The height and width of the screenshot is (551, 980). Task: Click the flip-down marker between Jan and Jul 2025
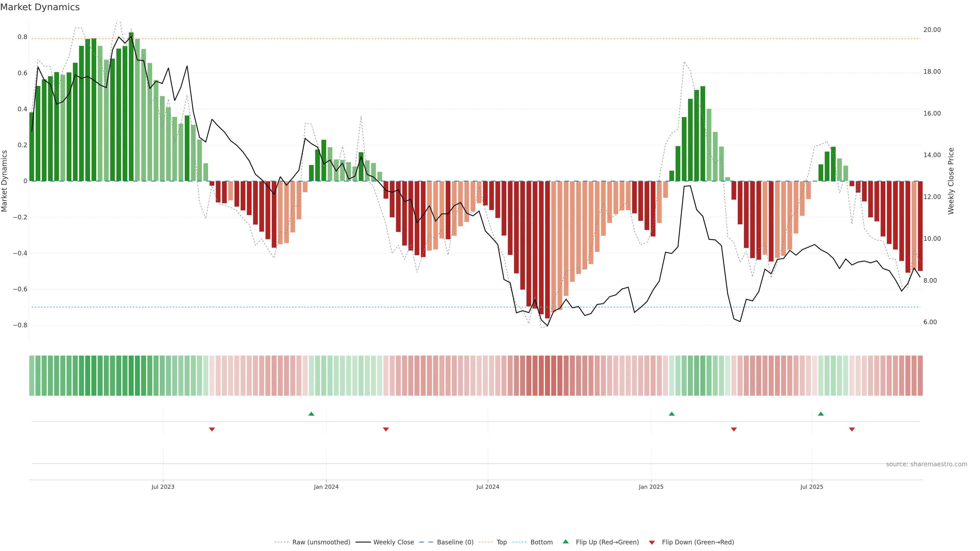[734, 429]
